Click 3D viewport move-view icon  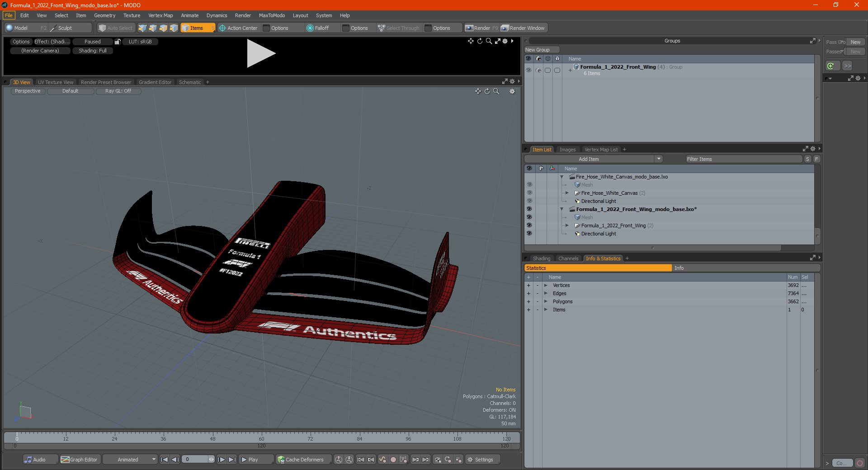tap(478, 91)
